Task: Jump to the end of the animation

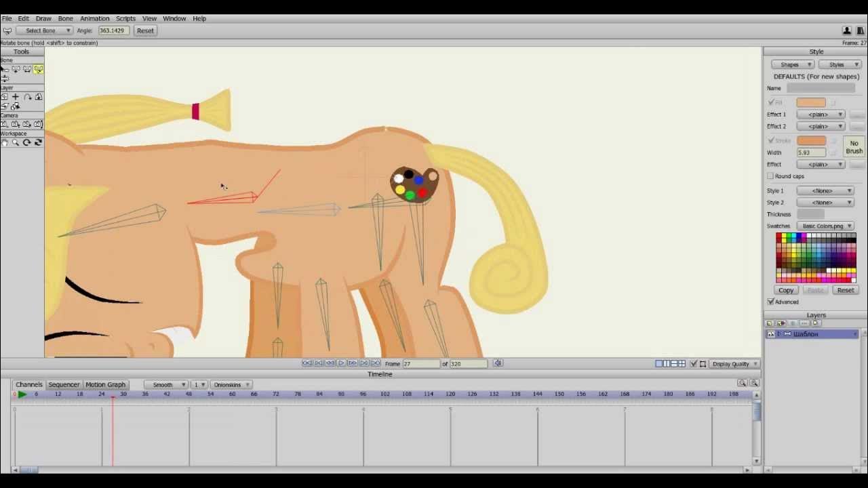Action: [376, 363]
